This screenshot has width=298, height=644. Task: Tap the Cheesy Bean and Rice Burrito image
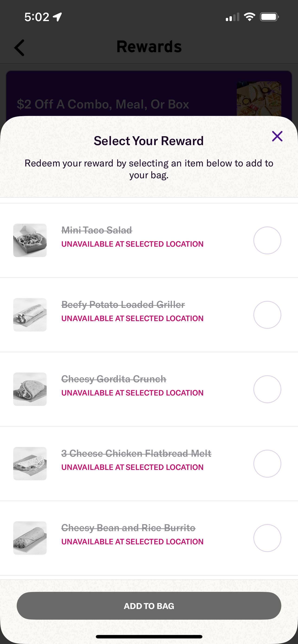coord(30,538)
